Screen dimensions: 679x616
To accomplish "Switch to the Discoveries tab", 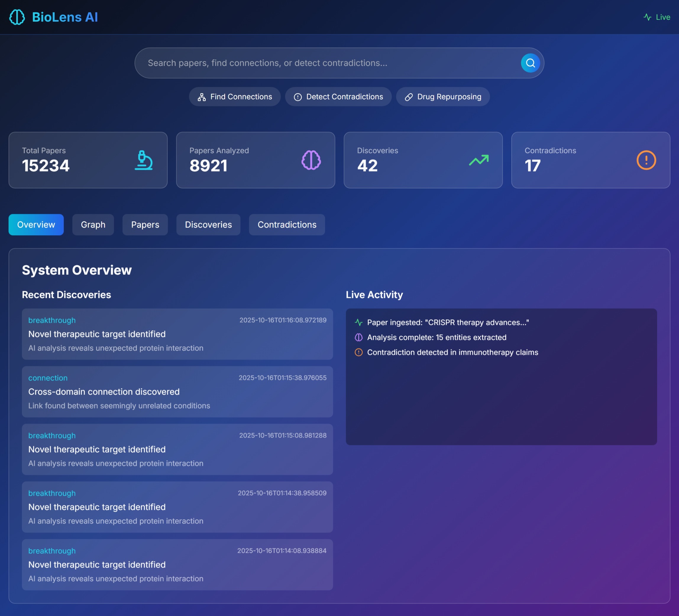I will pos(208,225).
